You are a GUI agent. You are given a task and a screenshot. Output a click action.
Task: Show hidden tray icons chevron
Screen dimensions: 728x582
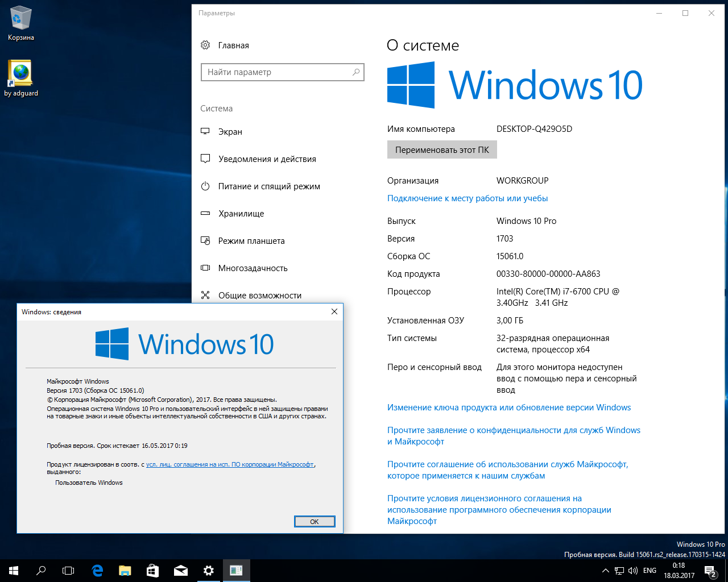605,571
